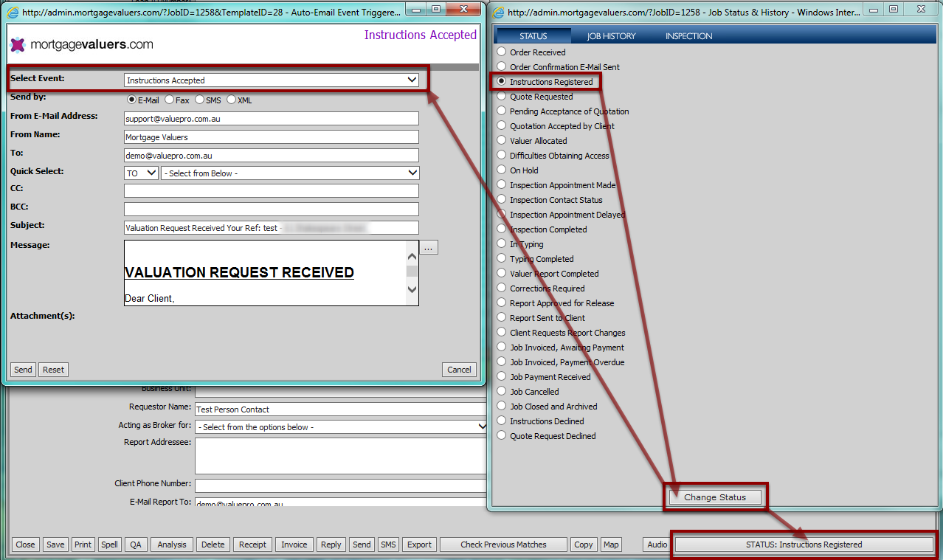
Task: Click IE icon in Job Status window title
Action: pos(499,13)
